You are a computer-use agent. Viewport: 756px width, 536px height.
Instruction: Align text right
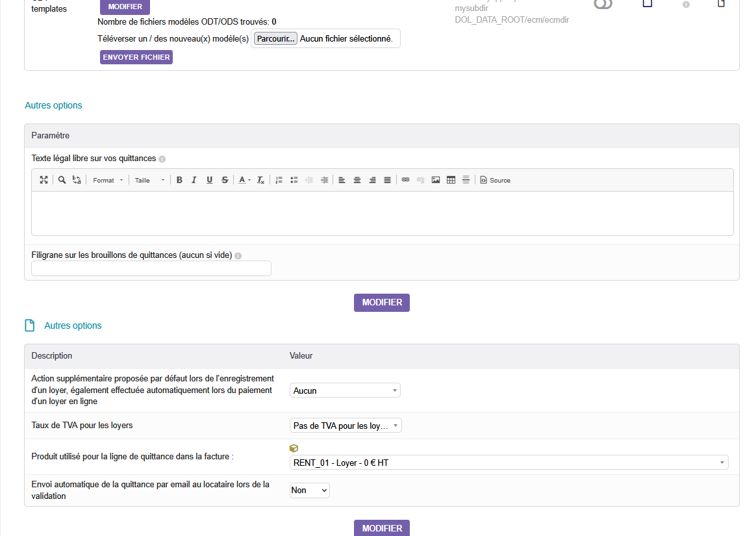[x=372, y=180]
